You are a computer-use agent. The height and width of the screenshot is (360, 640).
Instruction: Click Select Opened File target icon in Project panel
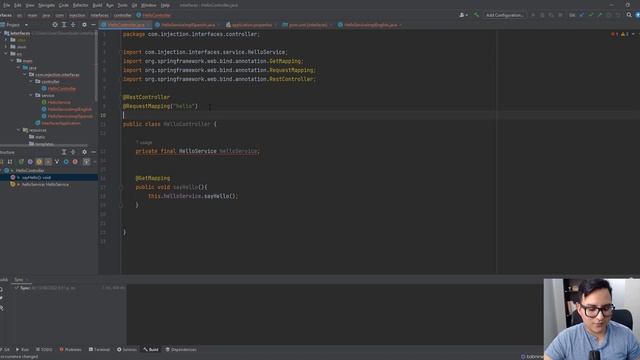(55, 25)
